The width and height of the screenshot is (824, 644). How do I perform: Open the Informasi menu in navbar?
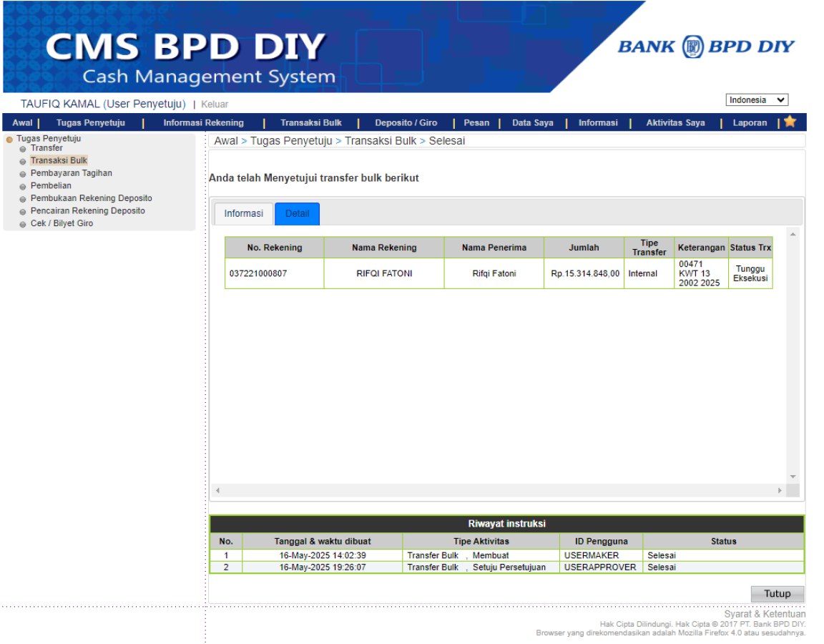pyautogui.click(x=598, y=122)
